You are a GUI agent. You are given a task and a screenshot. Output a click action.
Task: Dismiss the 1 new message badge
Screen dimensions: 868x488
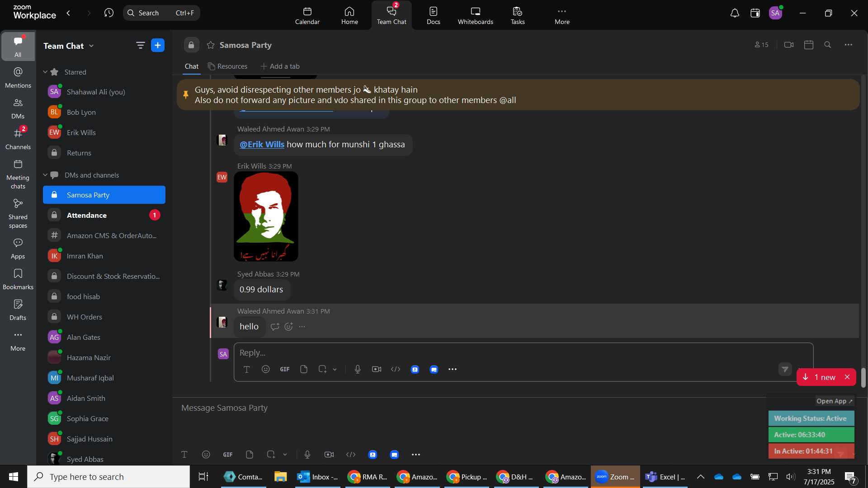pos(848,377)
